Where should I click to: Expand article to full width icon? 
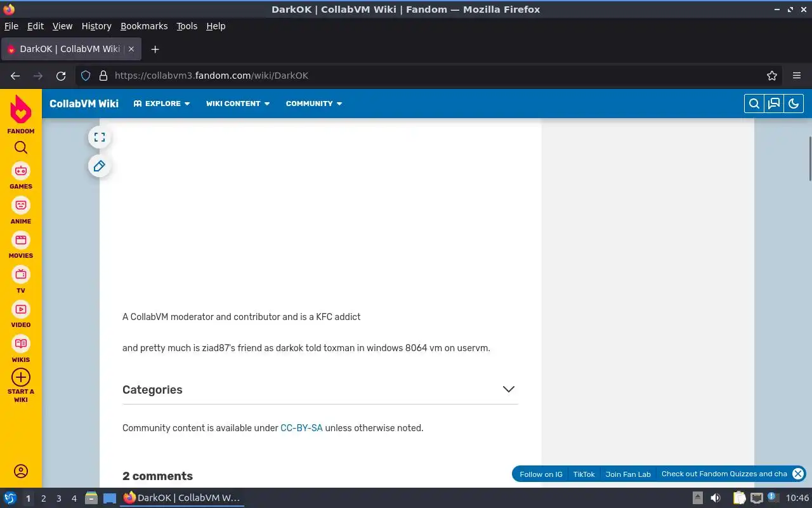point(100,137)
